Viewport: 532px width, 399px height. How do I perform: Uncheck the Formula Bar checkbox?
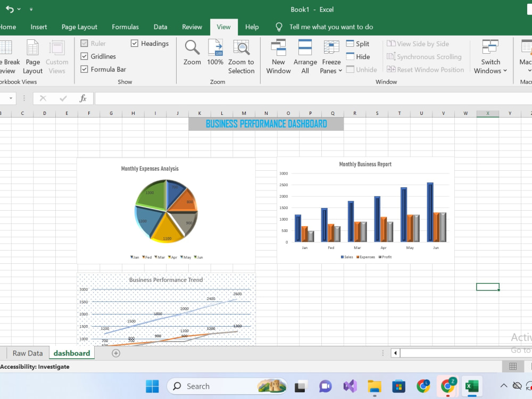pos(84,69)
